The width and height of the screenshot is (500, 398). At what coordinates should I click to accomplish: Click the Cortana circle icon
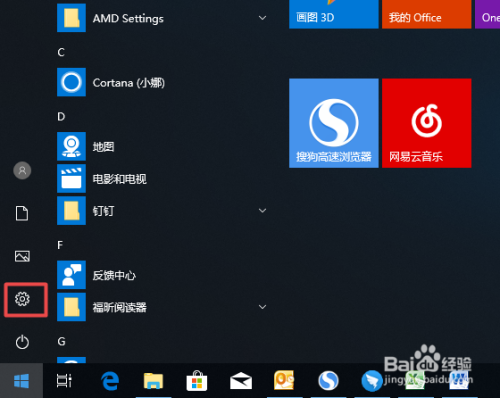point(71,82)
